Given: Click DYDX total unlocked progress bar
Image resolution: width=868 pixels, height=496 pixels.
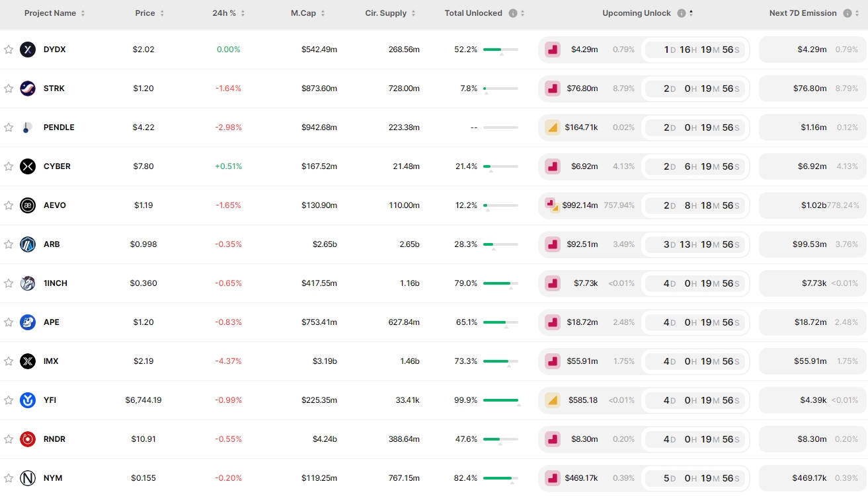Looking at the screenshot, I should 500,50.
